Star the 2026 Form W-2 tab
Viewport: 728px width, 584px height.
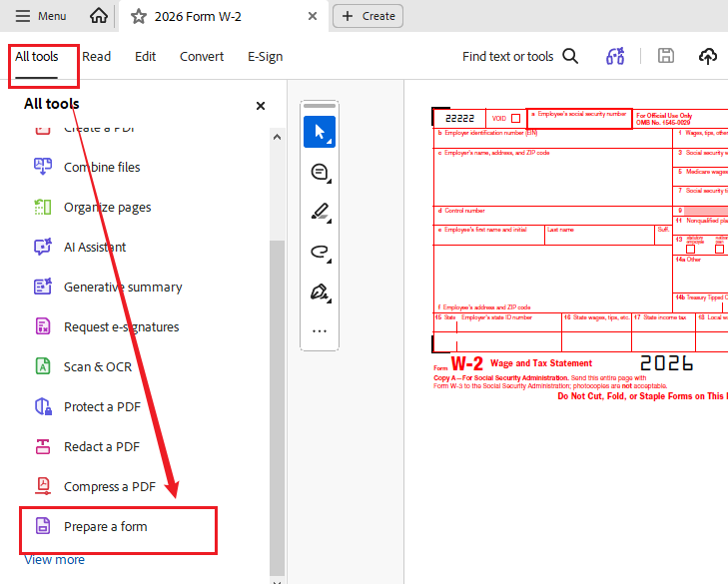pyautogui.click(x=139, y=17)
